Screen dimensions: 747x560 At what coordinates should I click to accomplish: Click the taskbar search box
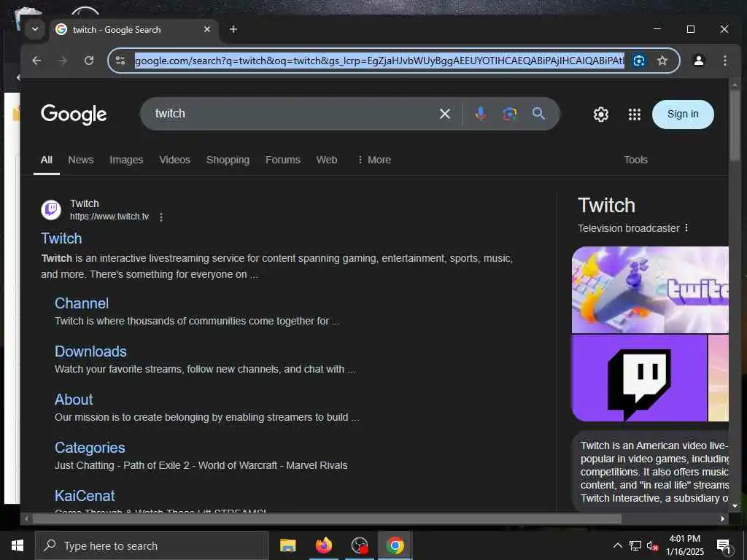click(x=152, y=545)
